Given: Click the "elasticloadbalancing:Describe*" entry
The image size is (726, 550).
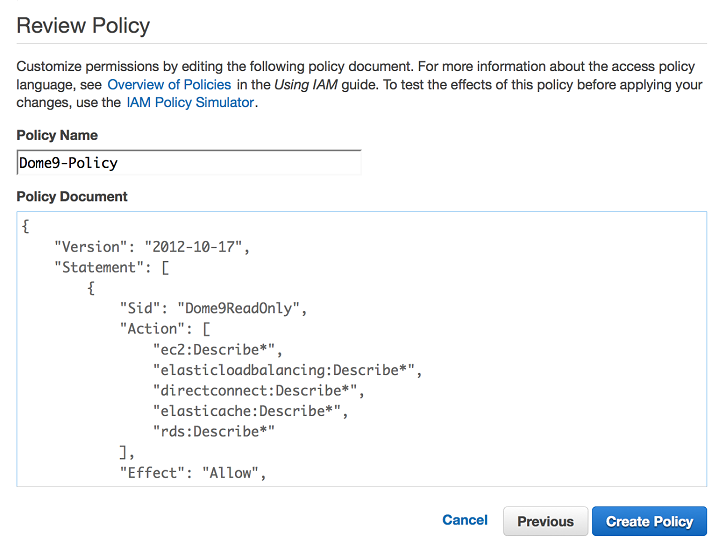Looking at the screenshot, I should (287, 370).
